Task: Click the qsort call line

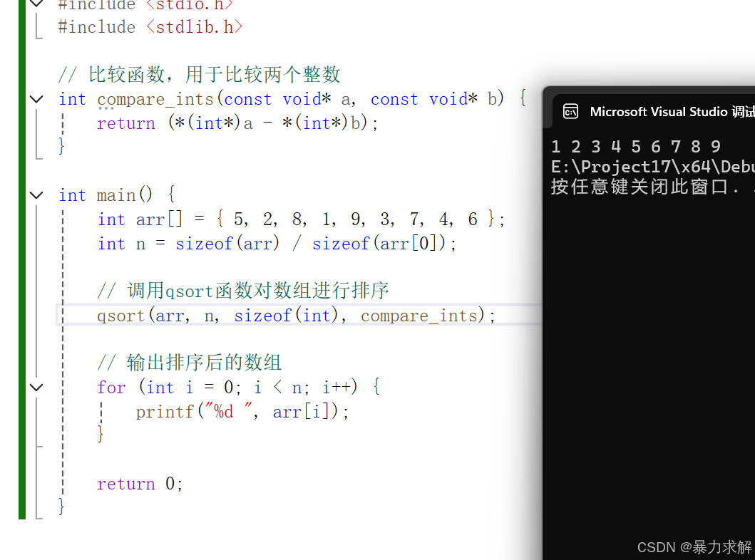Action: (296, 316)
